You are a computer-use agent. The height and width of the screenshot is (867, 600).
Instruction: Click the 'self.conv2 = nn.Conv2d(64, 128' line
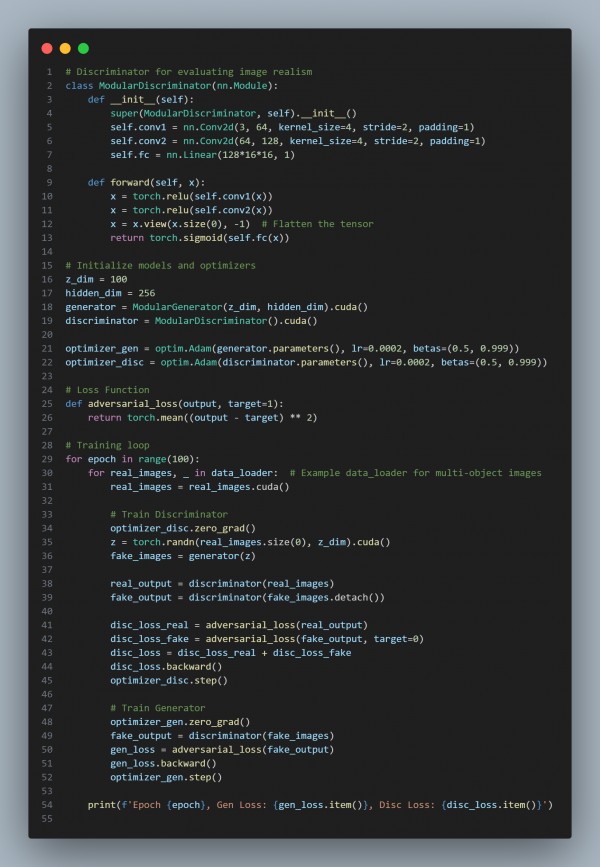point(298,141)
